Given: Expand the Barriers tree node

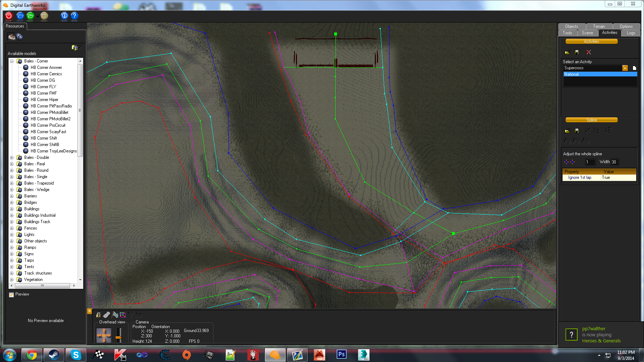Looking at the screenshot, I should [x=12, y=196].
